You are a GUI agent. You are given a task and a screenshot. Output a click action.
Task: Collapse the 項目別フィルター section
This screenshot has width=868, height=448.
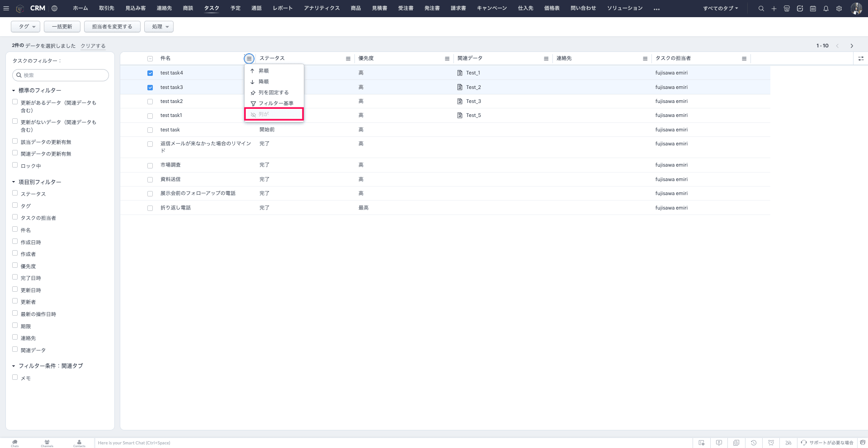coord(14,182)
